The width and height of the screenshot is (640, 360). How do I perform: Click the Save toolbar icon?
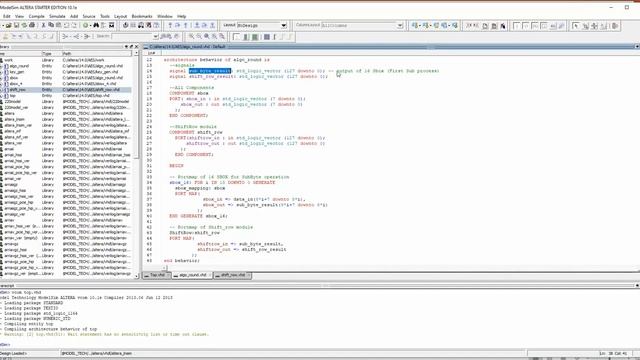[x=16, y=25]
